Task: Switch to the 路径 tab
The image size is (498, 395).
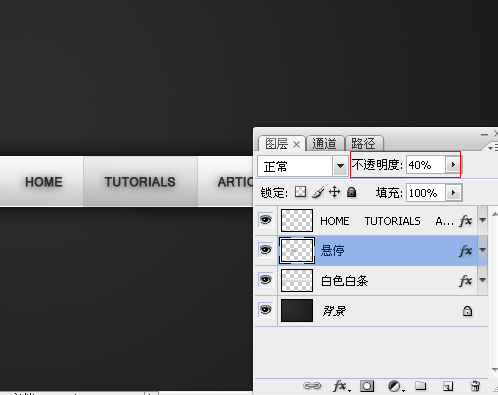Action: (x=363, y=144)
